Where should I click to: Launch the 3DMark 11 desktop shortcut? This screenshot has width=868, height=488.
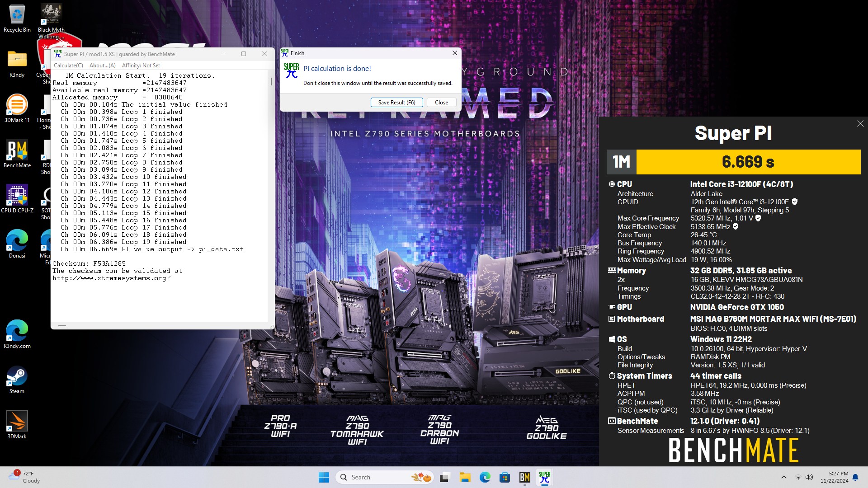[17, 108]
